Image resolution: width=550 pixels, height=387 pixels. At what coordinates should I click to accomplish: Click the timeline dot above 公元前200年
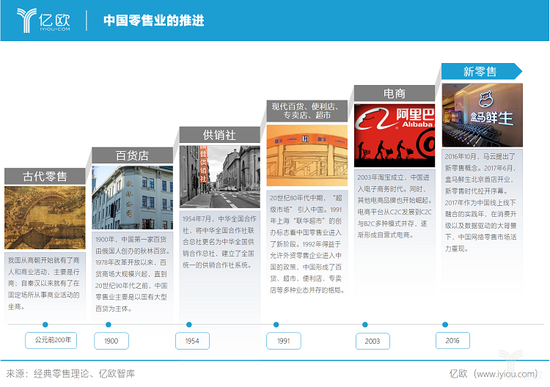(x=45, y=325)
